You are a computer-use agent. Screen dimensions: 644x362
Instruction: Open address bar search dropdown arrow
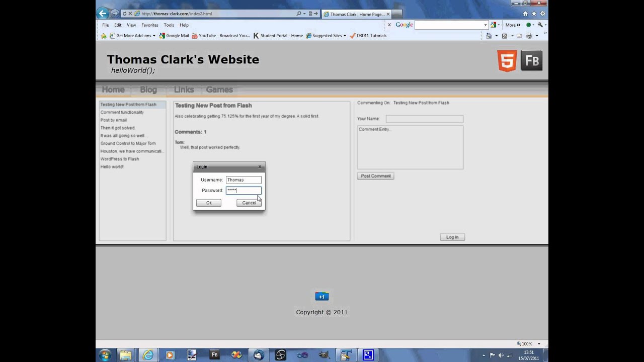(304, 14)
